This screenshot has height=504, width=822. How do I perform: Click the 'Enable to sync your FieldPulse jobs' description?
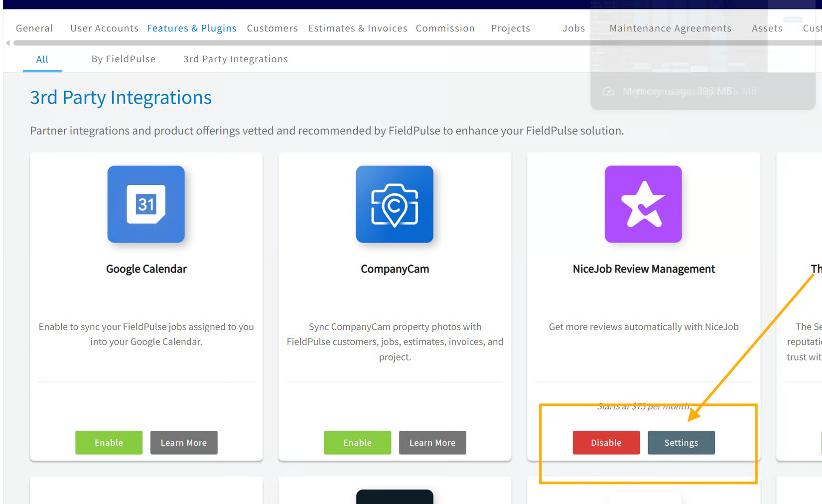pos(146,334)
